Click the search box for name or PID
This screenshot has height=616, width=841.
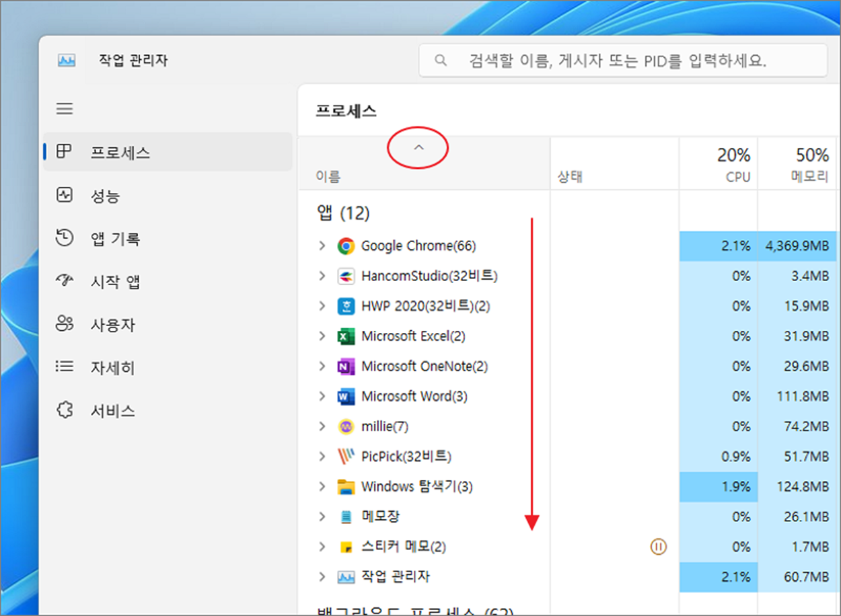pos(623,61)
